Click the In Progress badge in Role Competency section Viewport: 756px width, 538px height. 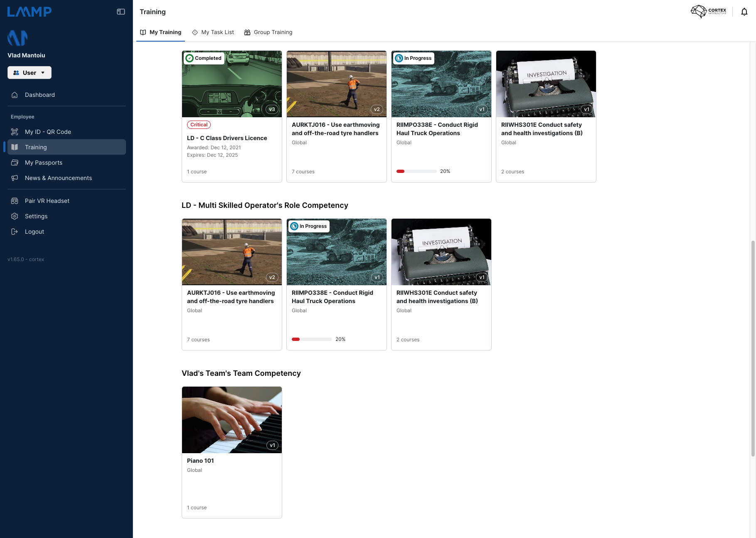coord(308,226)
